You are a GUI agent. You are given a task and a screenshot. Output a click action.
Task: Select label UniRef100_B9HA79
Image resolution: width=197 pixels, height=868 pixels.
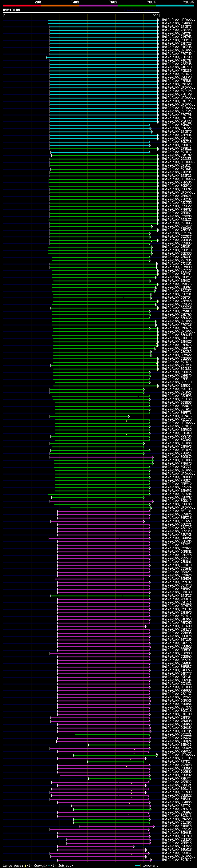(x=177, y=125)
